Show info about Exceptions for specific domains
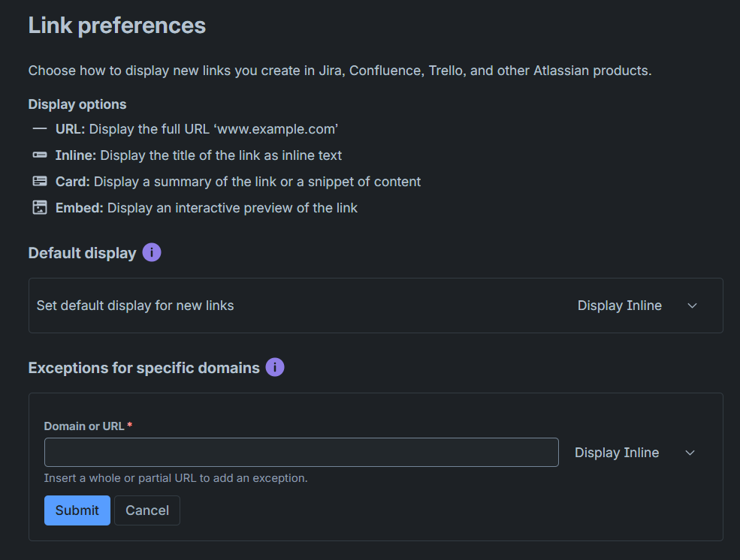 275,368
